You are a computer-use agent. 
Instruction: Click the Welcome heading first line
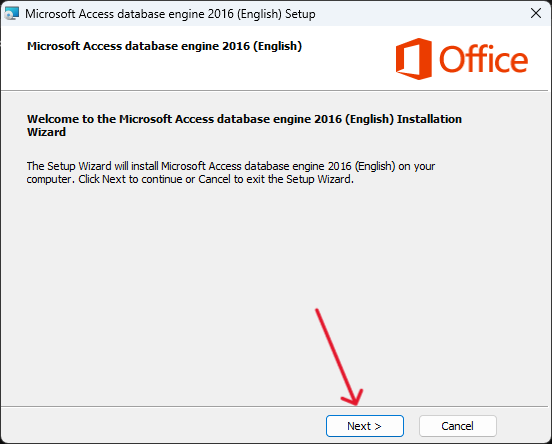pos(244,119)
